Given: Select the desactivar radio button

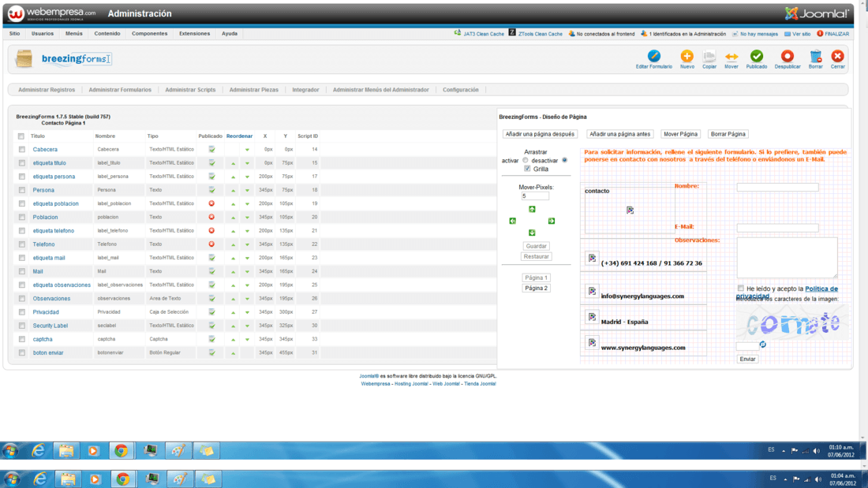Looking at the screenshot, I should tap(565, 161).
